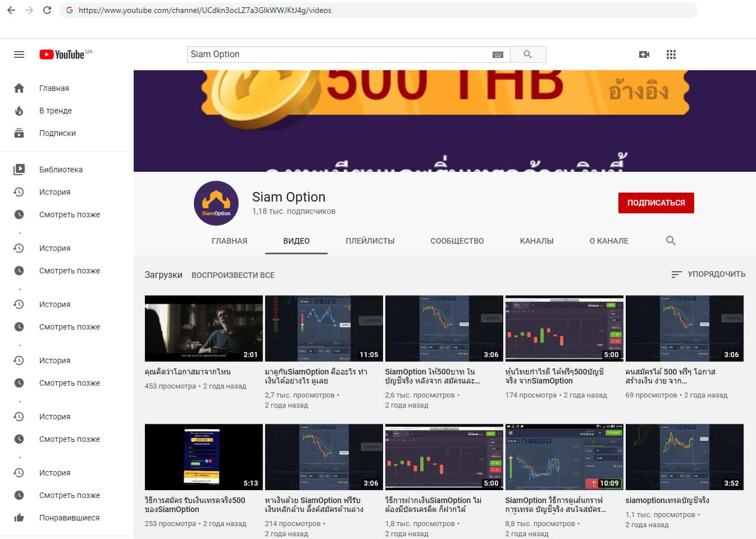Image resolution: width=756 pixels, height=539 pixels.
Task: Open 'В тренде' trending section
Action: (x=56, y=111)
